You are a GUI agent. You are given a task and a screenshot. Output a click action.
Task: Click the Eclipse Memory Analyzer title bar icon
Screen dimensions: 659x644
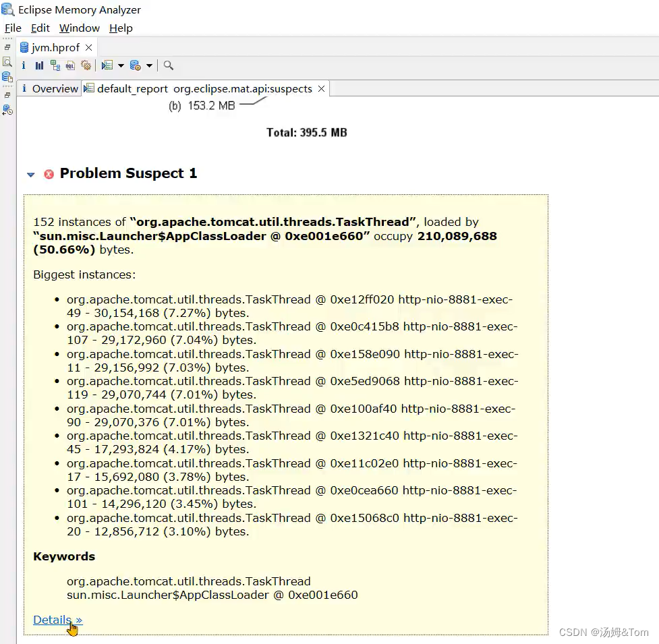[7, 9]
